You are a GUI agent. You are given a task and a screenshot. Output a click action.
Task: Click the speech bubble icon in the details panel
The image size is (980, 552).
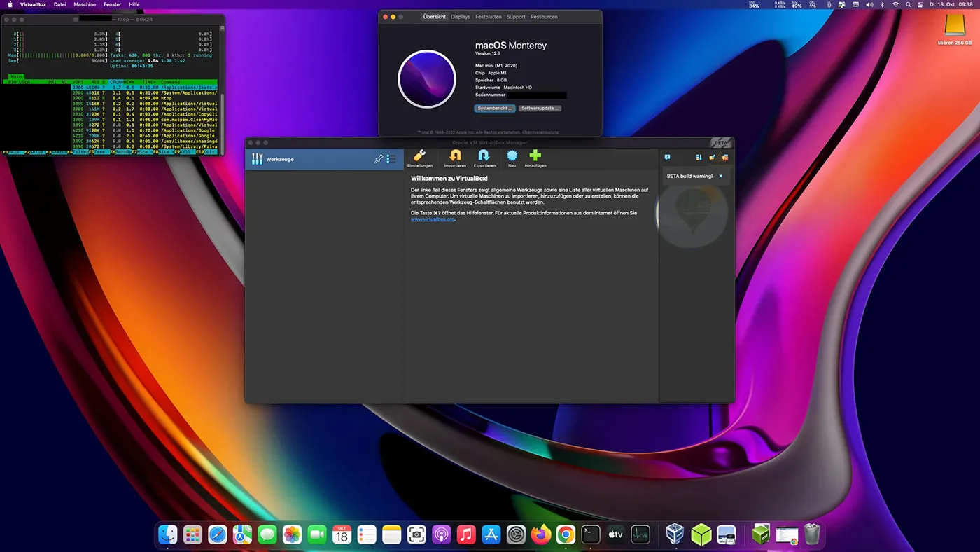(668, 158)
